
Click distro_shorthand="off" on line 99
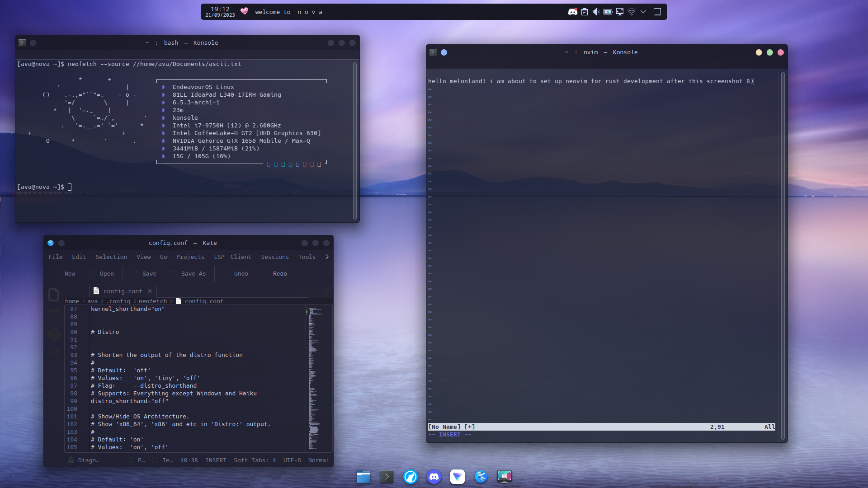pos(129,401)
